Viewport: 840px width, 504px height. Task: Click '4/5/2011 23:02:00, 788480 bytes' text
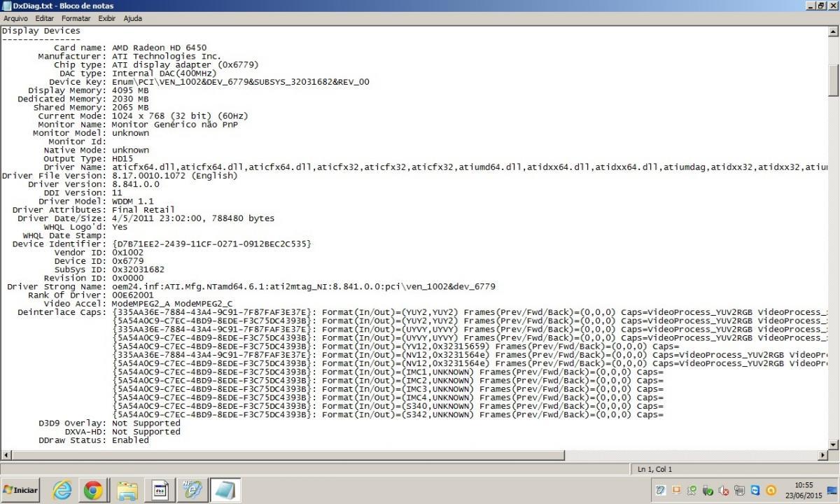click(193, 218)
